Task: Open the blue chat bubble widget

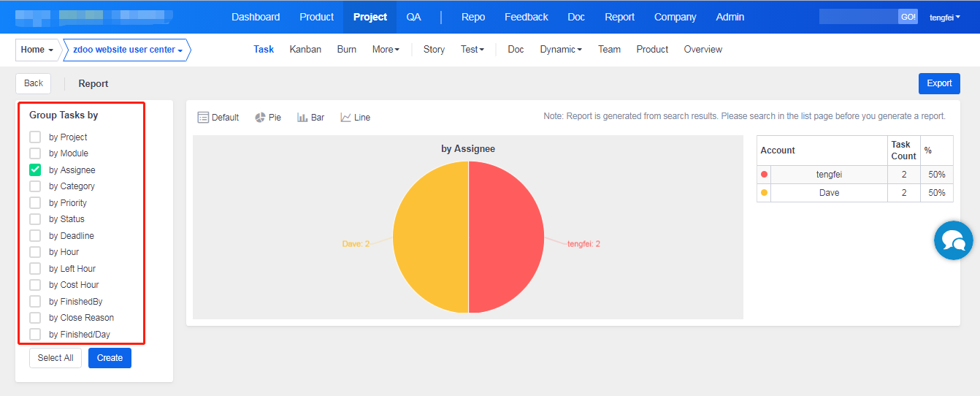Action: [953, 240]
